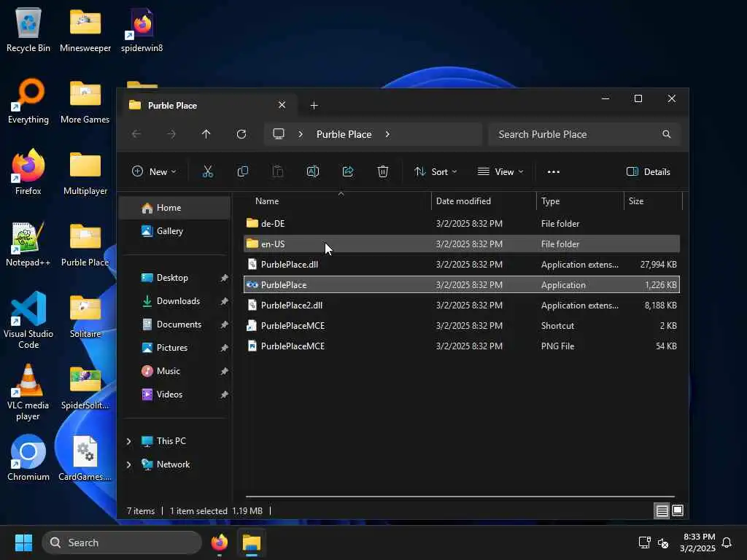Click File Explorer icon on taskbar
This screenshot has height=560, width=747.
[252, 542]
